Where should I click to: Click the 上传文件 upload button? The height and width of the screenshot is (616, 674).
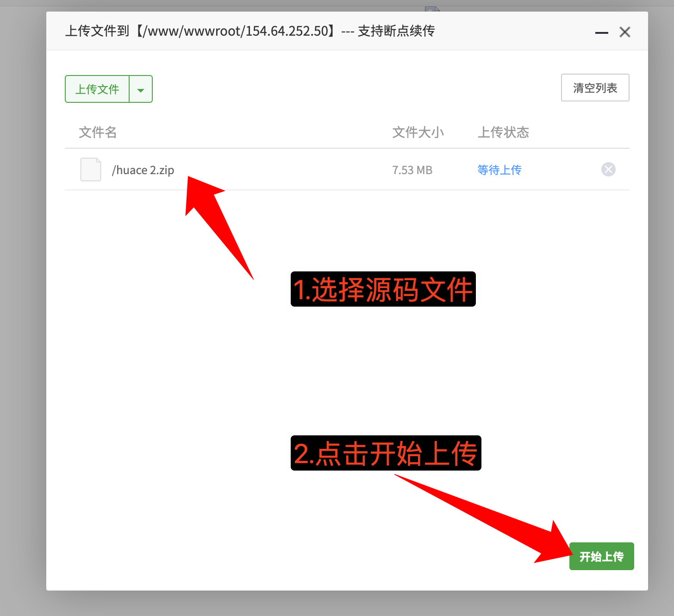(x=97, y=89)
